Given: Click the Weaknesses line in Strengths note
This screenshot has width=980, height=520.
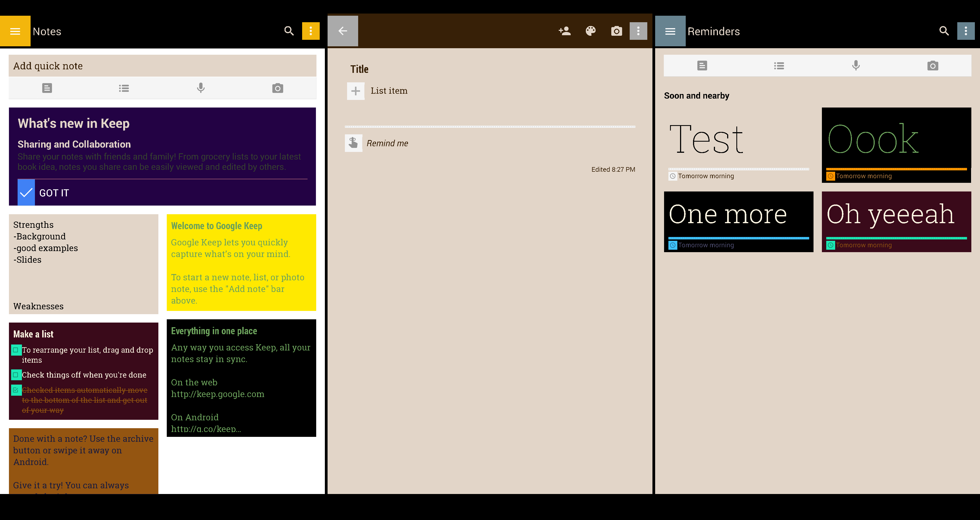Looking at the screenshot, I should pyautogui.click(x=38, y=306).
